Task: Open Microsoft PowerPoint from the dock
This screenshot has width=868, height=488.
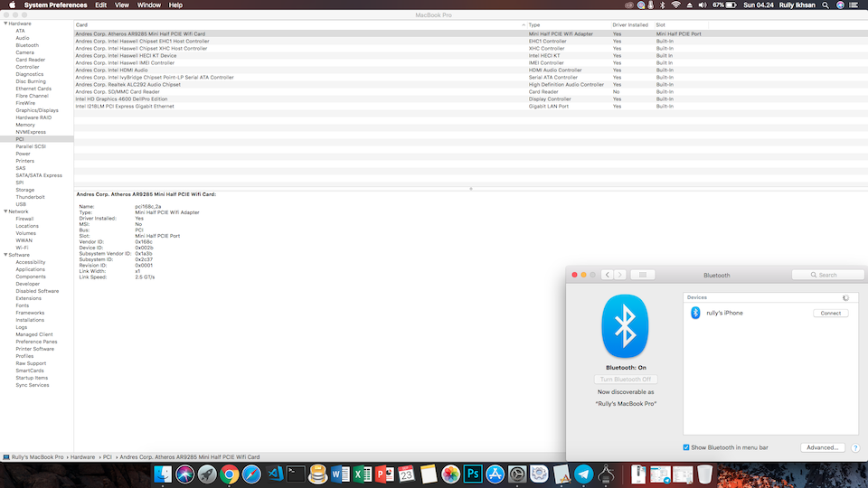Action: [x=384, y=474]
